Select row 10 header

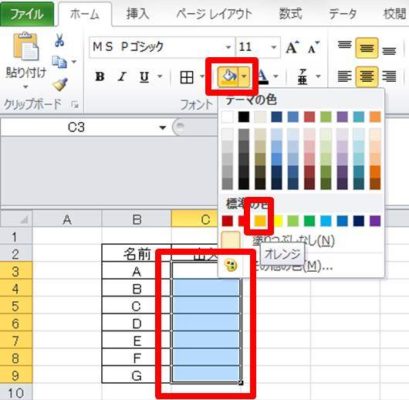pyautogui.click(x=16, y=392)
